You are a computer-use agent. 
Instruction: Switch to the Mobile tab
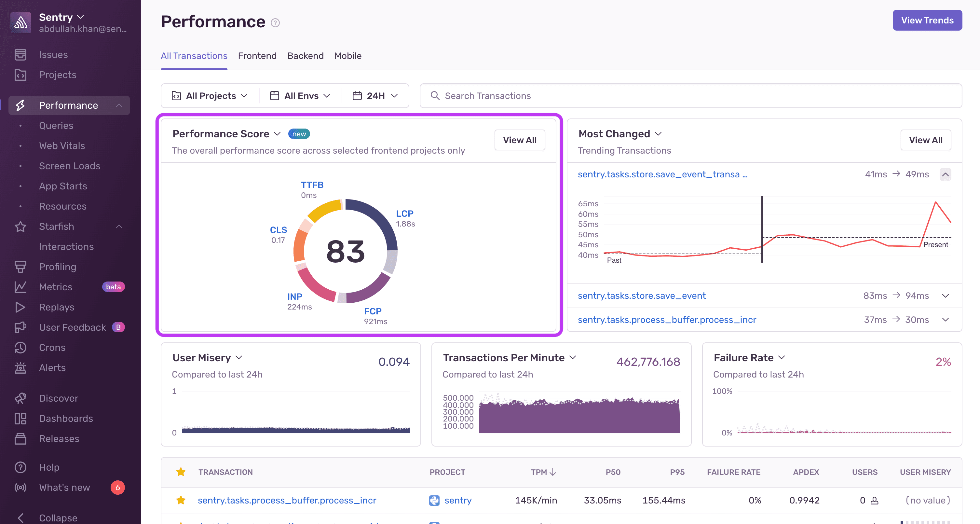[348, 56]
